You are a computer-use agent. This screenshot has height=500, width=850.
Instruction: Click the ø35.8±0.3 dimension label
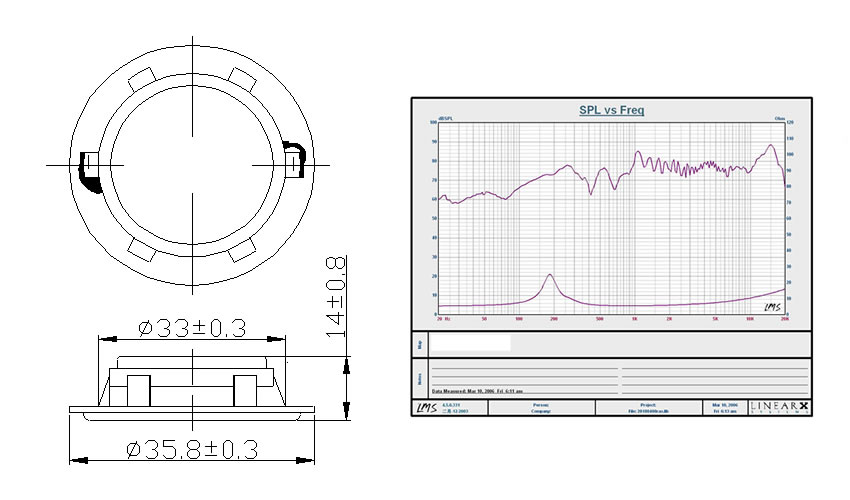pos(191,449)
